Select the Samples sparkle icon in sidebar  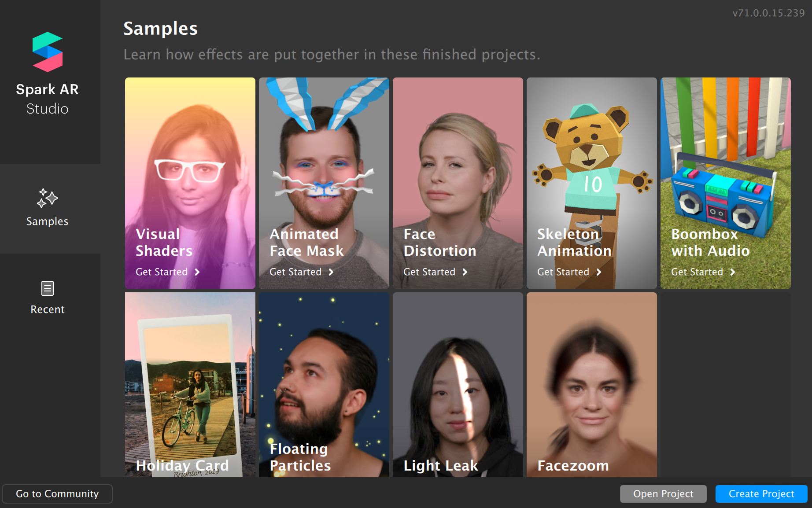(x=47, y=198)
